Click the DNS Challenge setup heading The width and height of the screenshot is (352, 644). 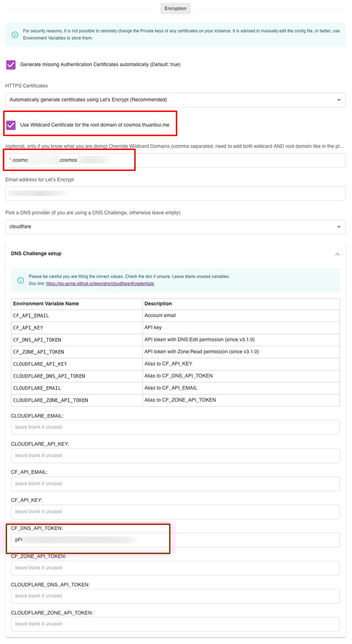(x=36, y=254)
